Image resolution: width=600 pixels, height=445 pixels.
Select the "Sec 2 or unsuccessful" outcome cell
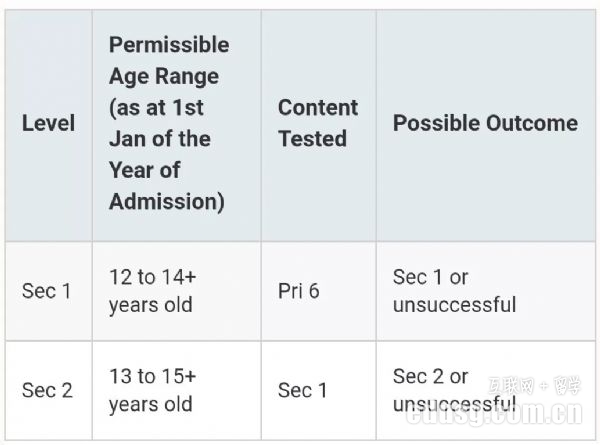pos(454,390)
